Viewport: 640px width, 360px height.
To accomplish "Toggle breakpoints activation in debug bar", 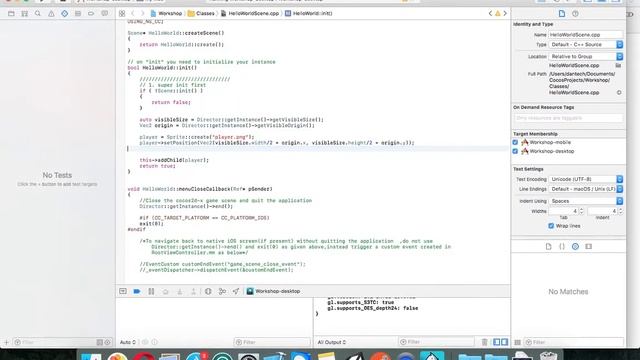I will (137, 291).
